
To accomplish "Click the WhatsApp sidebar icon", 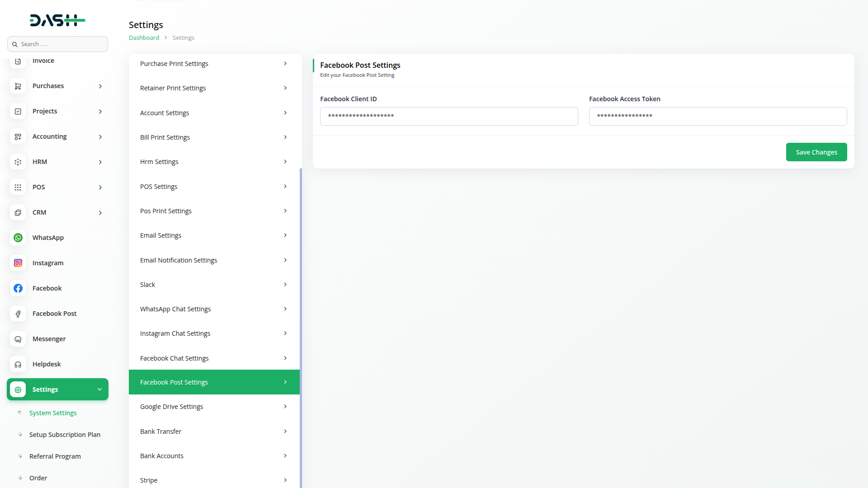I will pyautogui.click(x=18, y=238).
